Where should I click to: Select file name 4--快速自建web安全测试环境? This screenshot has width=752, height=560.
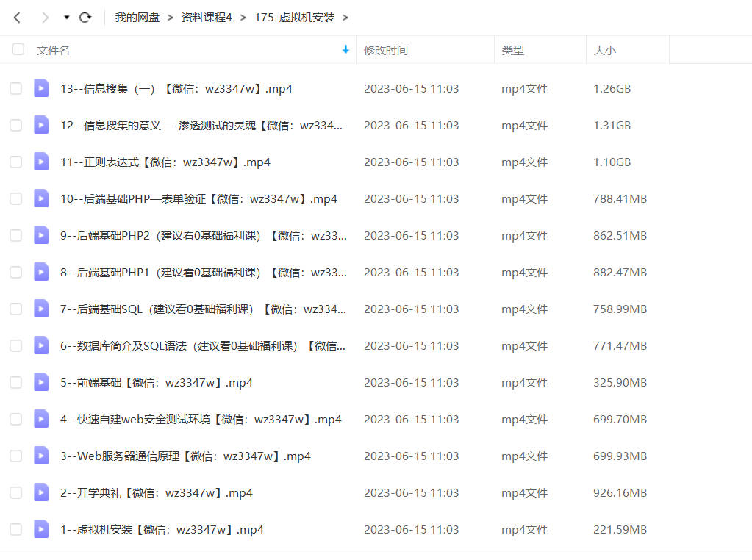click(x=201, y=420)
